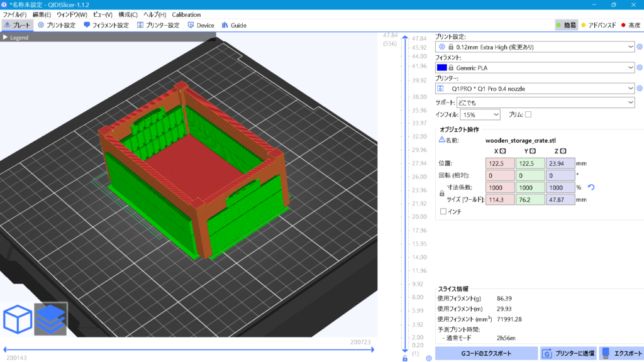Click the gear icon beside print settings dropdown

pyautogui.click(x=640, y=47)
